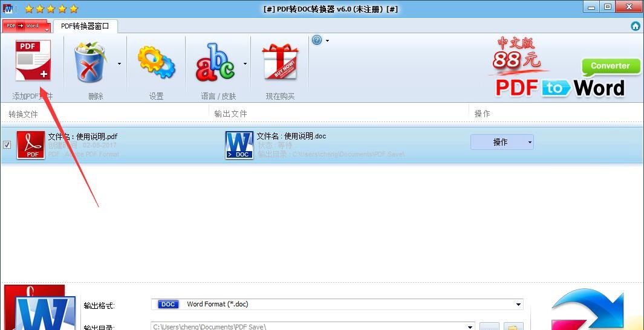Click the text 文件名：使用说明.doc
The image size is (644, 330).
point(291,136)
